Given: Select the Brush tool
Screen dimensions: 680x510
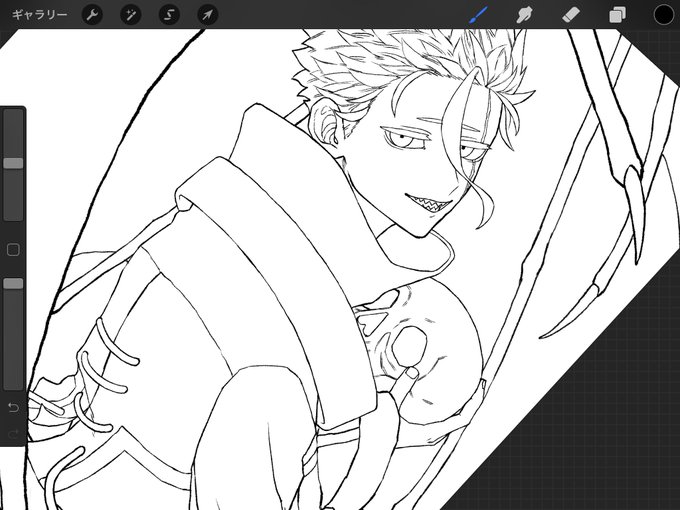Looking at the screenshot, I should (x=479, y=15).
